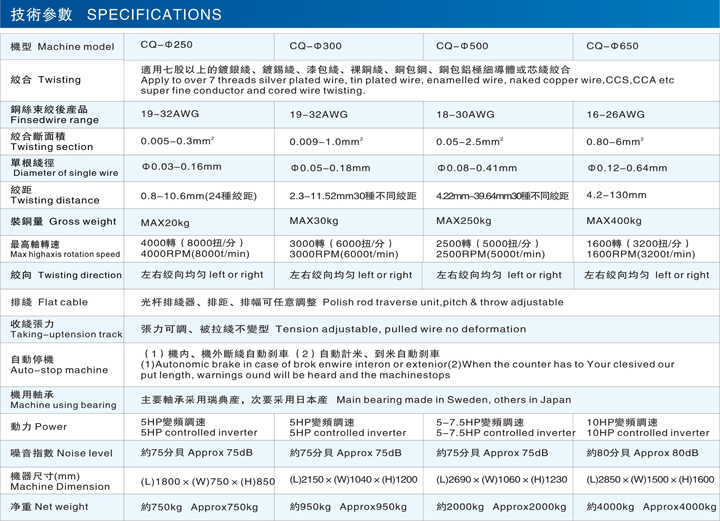
Task: Click the CQ-Φ500 model cell
Action: pos(462,46)
